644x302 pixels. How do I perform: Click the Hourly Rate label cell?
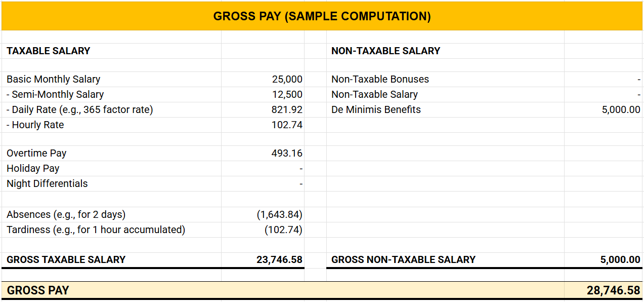35,125
